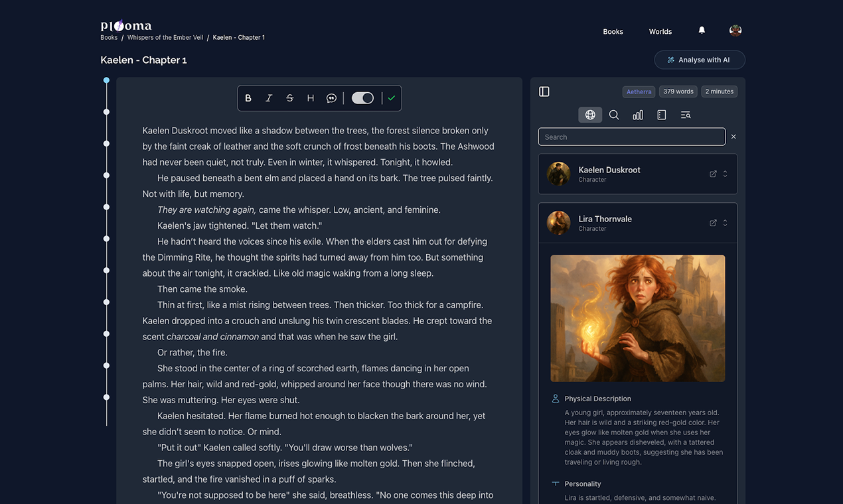
Task: Click the Analyse with AI button
Action: 700,60
